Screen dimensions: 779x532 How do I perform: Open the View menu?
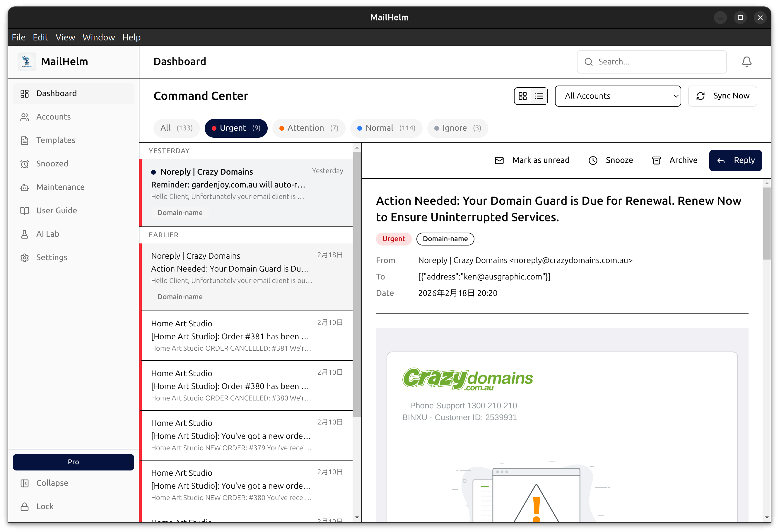65,37
